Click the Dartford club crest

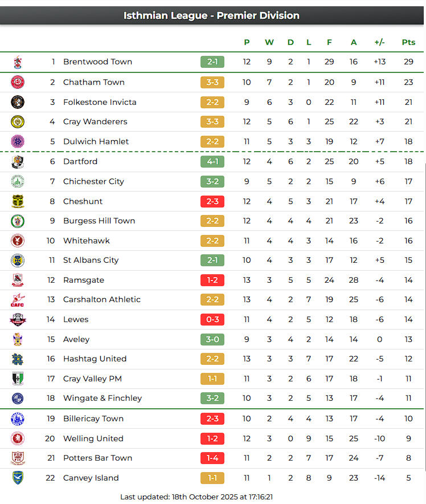click(18, 161)
